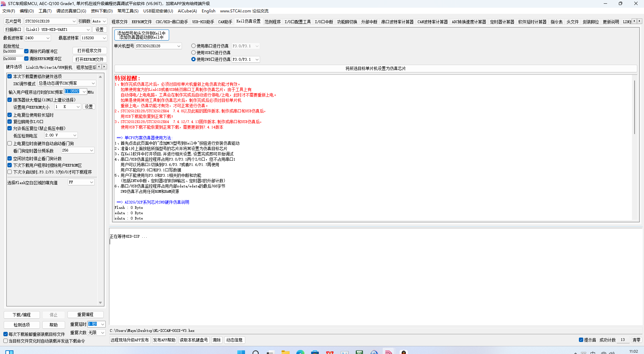Click 打开程序文件 button
Viewport: 644px width, 354px height.
pyautogui.click(x=90, y=51)
